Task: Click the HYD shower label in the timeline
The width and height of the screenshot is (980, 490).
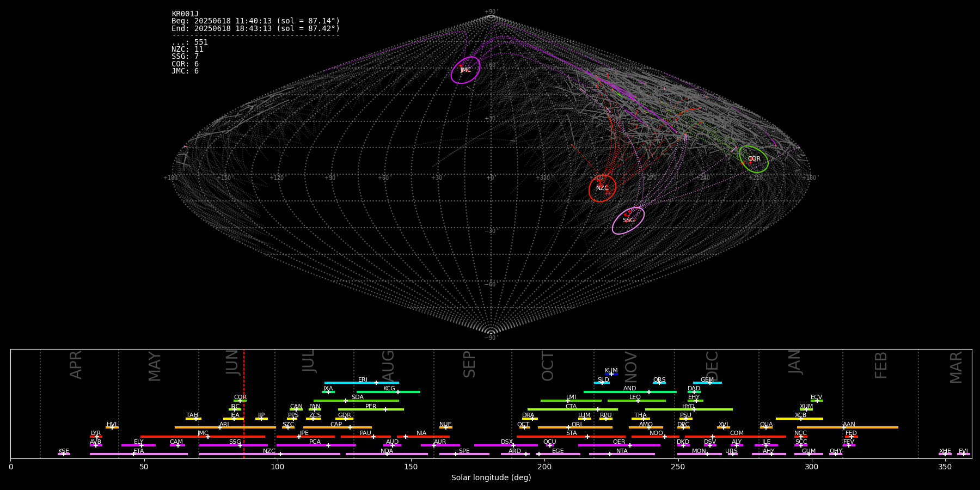Action: (688, 407)
